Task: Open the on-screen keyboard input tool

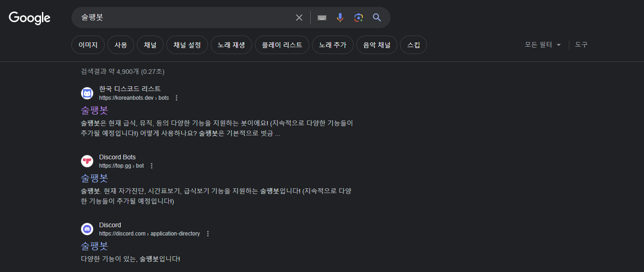Action: 322,18
